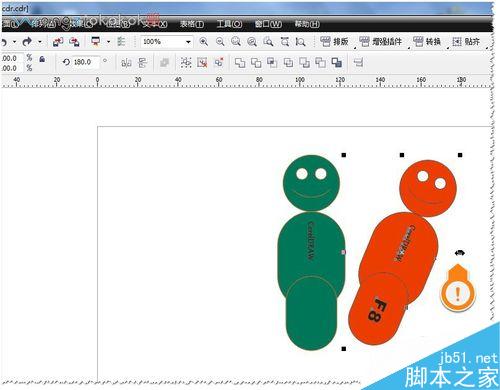Select the green smiley head shape
This screenshot has height=390, width=500.
click(x=311, y=183)
